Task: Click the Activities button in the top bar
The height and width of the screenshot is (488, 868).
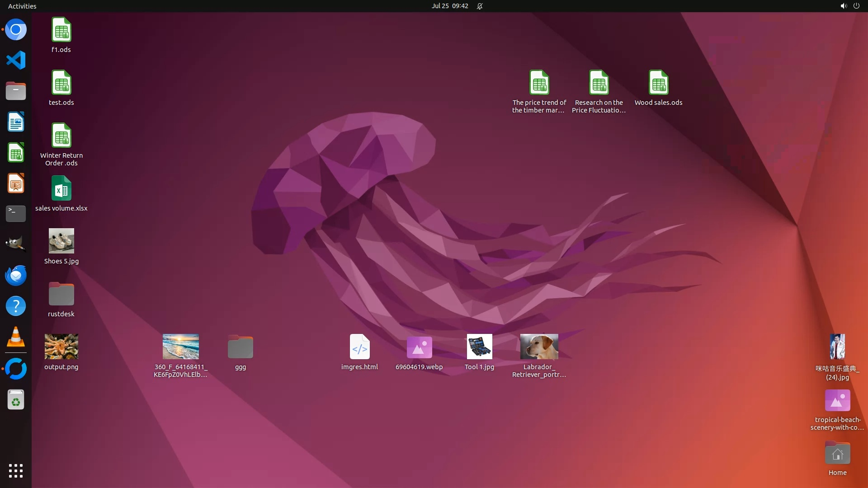Action: 22,6
